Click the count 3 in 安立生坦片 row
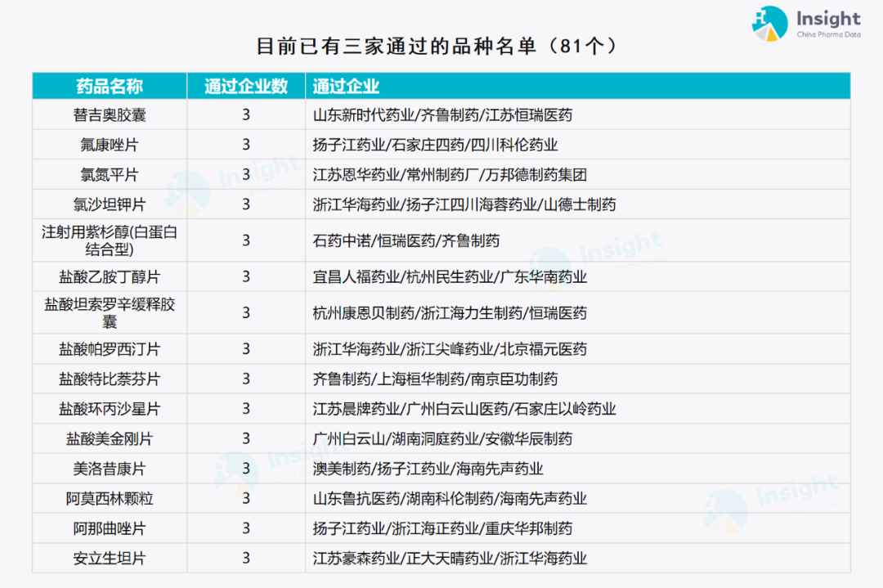The width and height of the screenshot is (883, 588). coord(246,558)
